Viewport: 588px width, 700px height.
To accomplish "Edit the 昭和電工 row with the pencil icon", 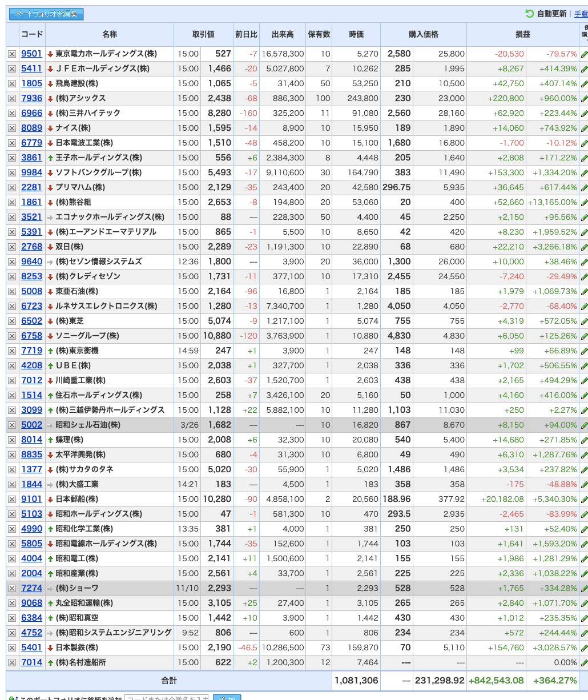I will point(584,559).
